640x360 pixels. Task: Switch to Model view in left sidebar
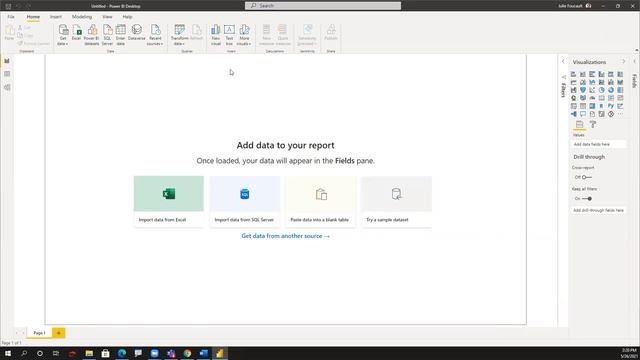point(7,87)
